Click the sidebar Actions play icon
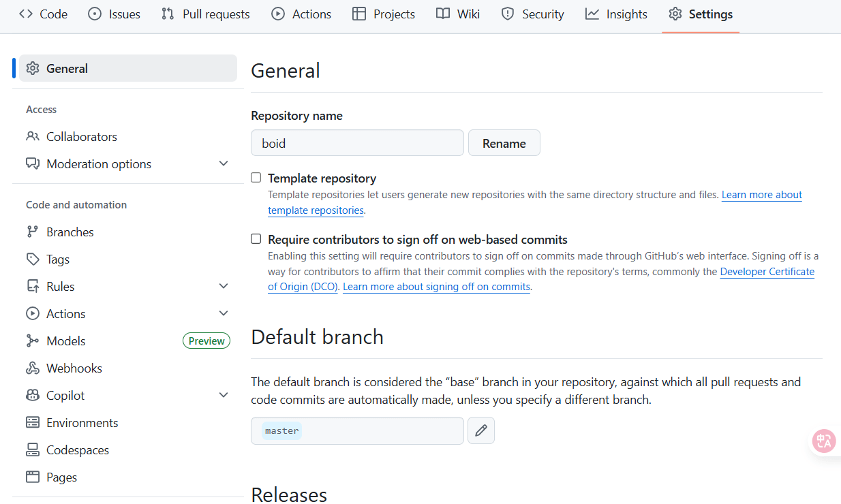The width and height of the screenshot is (841, 504). tap(33, 313)
